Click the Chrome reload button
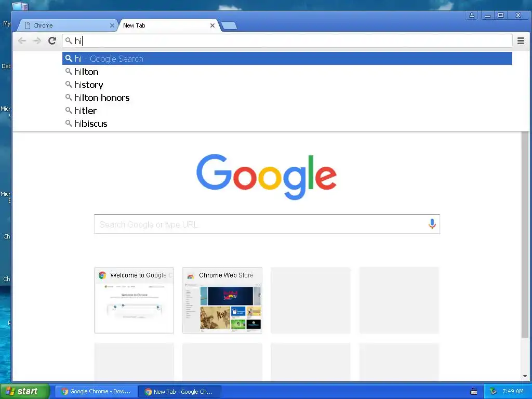This screenshot has width=532, height=399. tap(52, 41)
